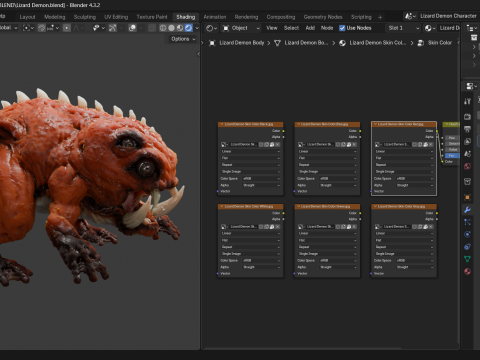Viewport: 480px width, 360px height.
Task: Open the Render properties tab
Action: [x=467, y=116]
